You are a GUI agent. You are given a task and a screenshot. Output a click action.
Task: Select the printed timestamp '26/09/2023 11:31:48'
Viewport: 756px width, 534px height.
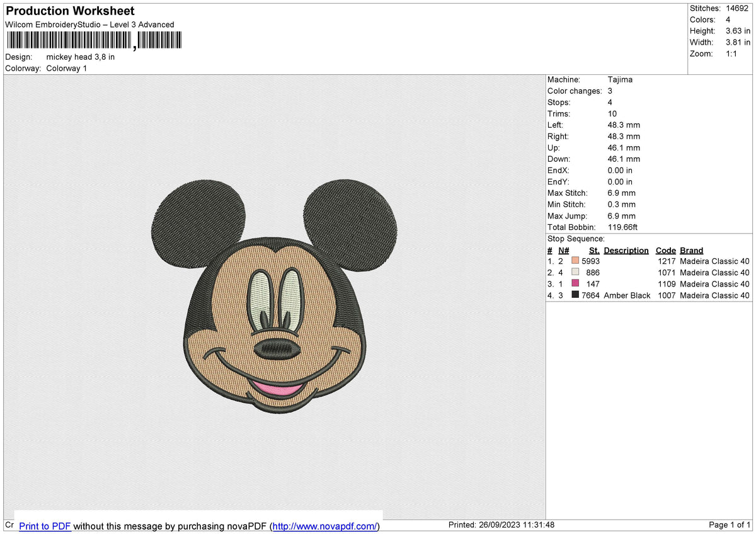point(516,525)
